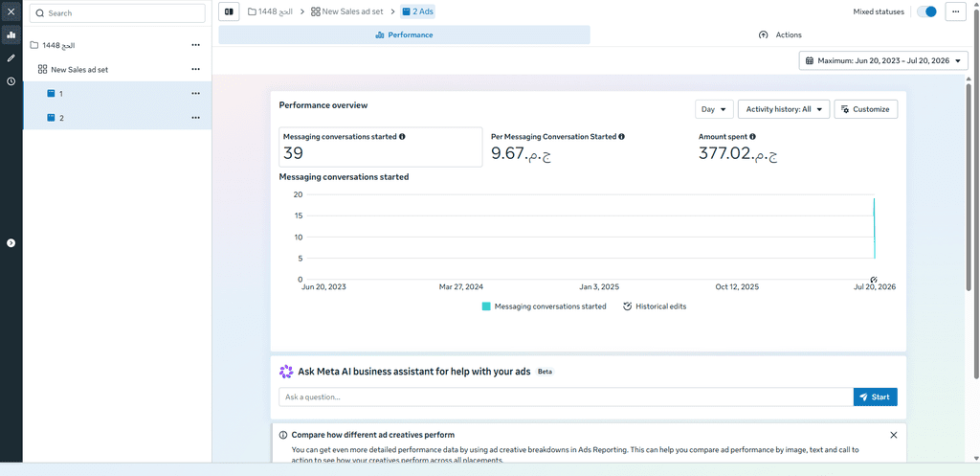The width and height of the screenshot is (980, 476).
Task: Switch to the Actions tab
Action: coord(780,35)
